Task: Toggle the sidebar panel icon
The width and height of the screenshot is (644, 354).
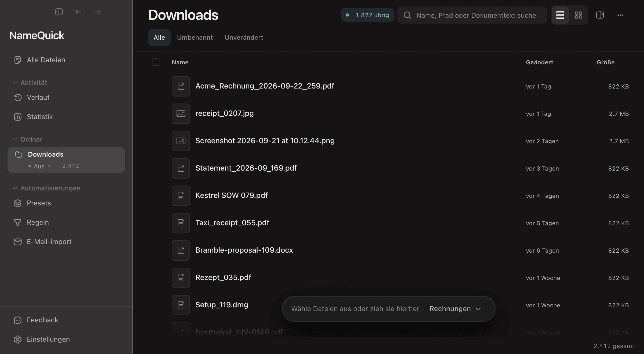Action: click(x=59, y=12)
